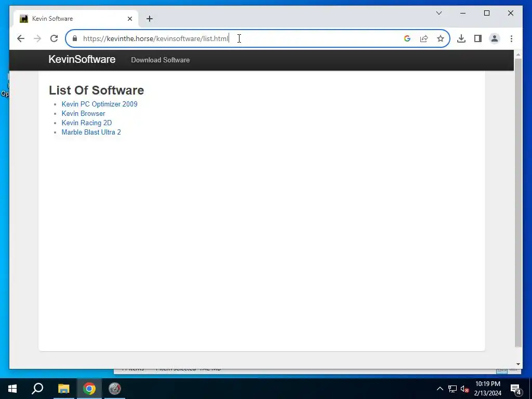Select the Kevin Software tab
Viewport: 532px width, 399px height.
click(x=76, y=19)
